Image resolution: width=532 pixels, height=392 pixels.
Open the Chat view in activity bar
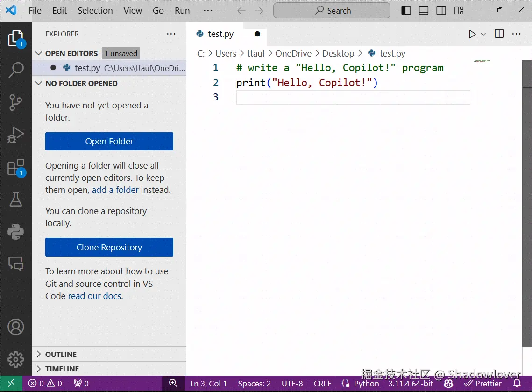pyautogui.click(x=15, y=263)
